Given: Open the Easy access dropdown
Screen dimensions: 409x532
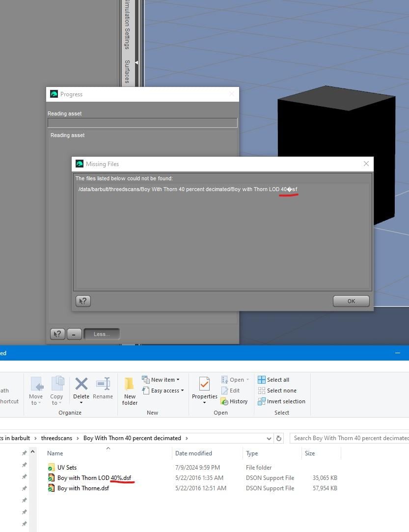Looking at the screenshot, I should [163, 391].
